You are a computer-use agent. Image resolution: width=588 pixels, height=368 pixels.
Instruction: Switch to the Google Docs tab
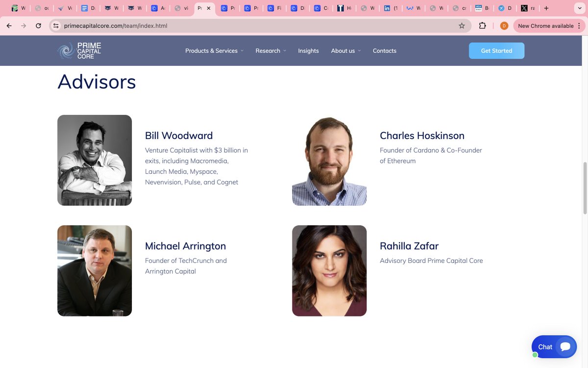(88, 8)
